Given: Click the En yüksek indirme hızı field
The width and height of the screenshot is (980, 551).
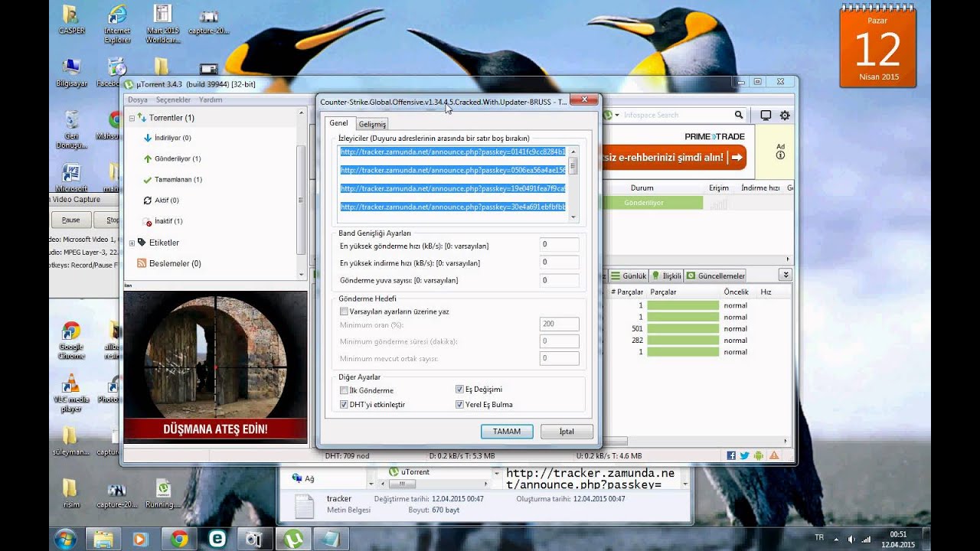Looking at the screenshot, I should [x=559, y=262].
